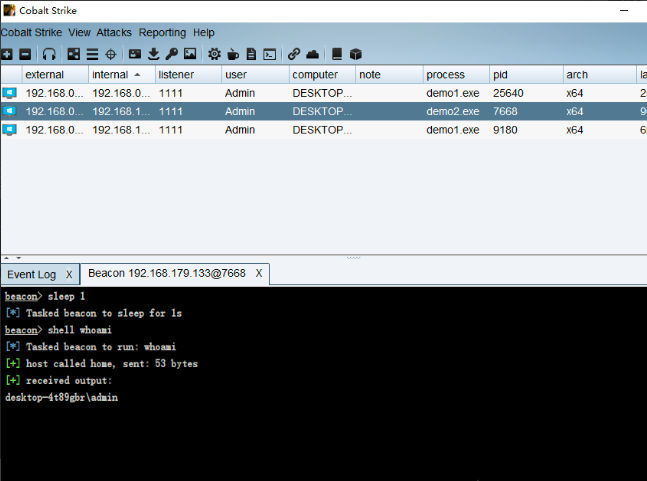Image resolution: width=647 pixels, height=481 pixels.
Task: Switch to the Event Log tab
Action: coord(31,274)
